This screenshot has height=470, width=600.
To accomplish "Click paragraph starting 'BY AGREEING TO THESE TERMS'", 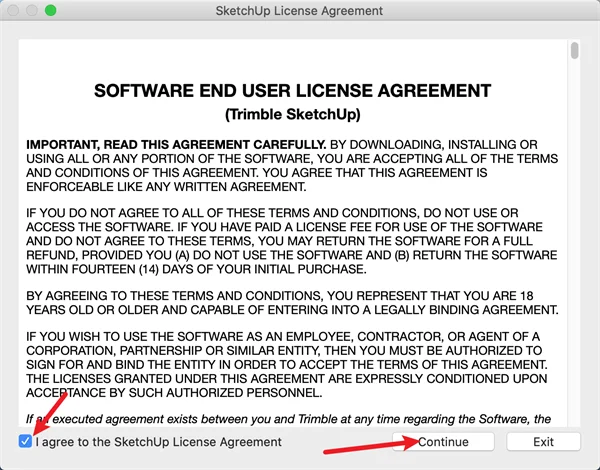I will (x=292, y=303).
